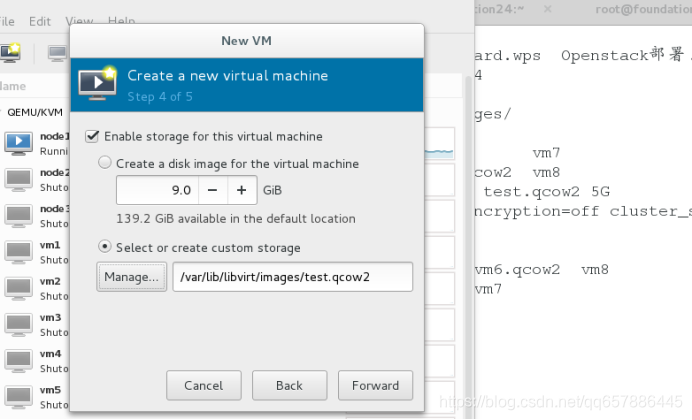Select the vm4 name in VM list
This screenshot has height=420, width=692.
pos(50,353)
